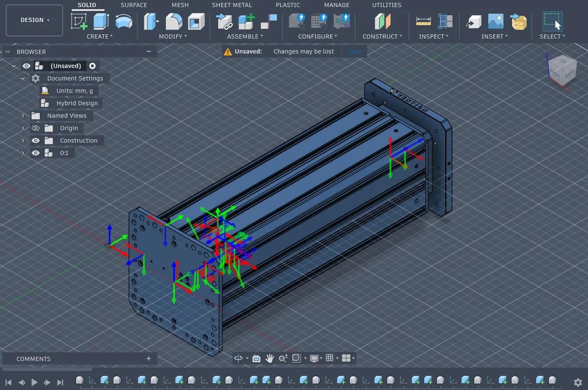Create a New Component
This screenshot has height=390, width=588.
click(246, 21)
